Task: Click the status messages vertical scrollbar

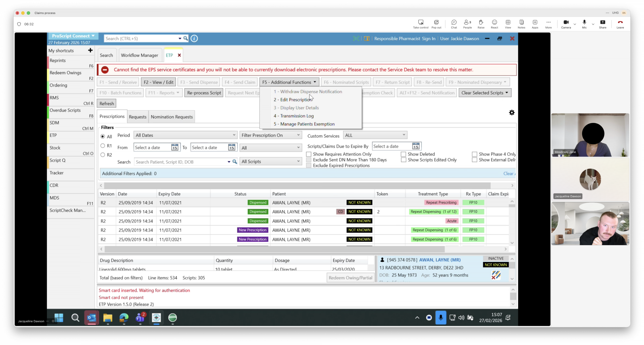Action: tap(513, 297)
